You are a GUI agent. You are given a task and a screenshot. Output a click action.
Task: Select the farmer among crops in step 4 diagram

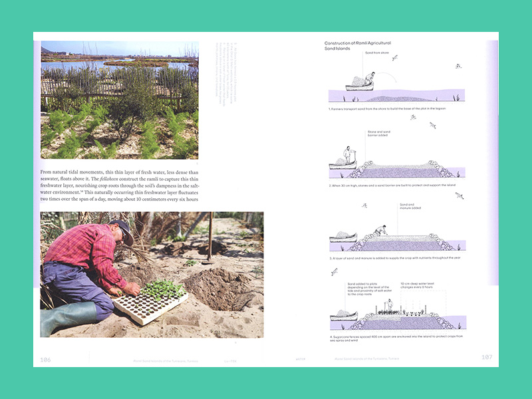click(x=390, y=305)
